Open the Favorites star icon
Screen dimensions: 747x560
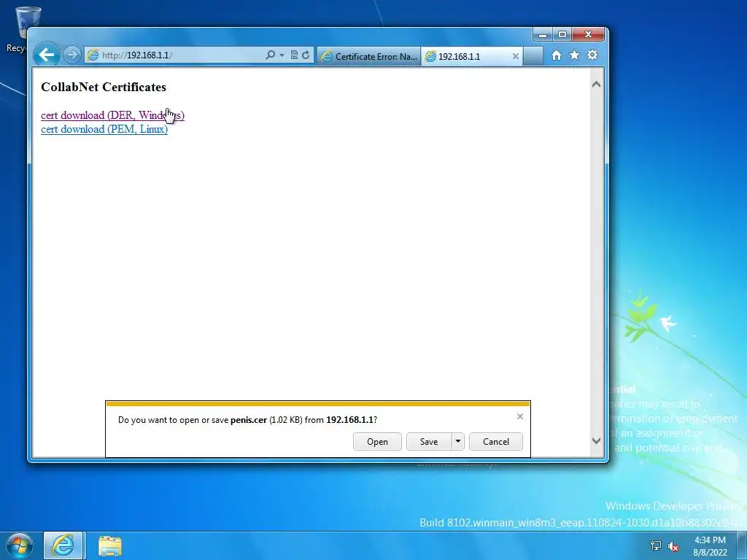[575, 55]
